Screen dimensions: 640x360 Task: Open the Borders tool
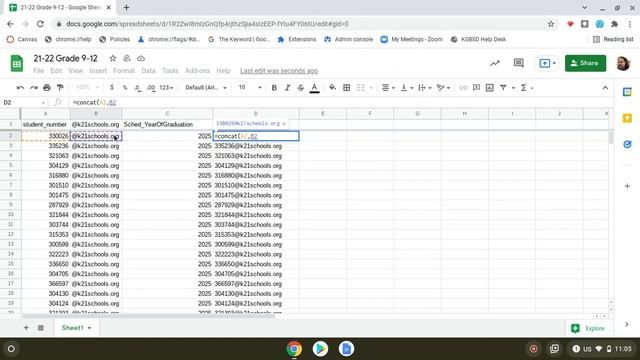(347, 88)
